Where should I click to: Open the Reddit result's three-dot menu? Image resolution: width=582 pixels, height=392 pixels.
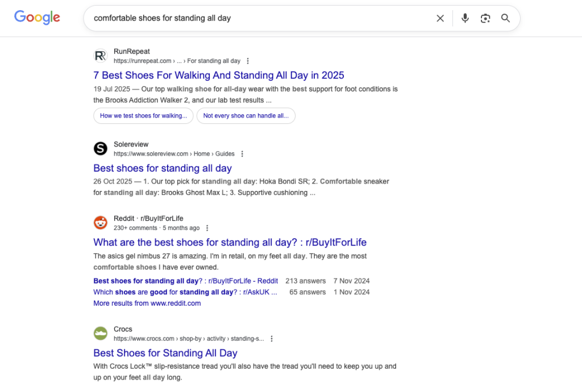click(x=207, y=227)
